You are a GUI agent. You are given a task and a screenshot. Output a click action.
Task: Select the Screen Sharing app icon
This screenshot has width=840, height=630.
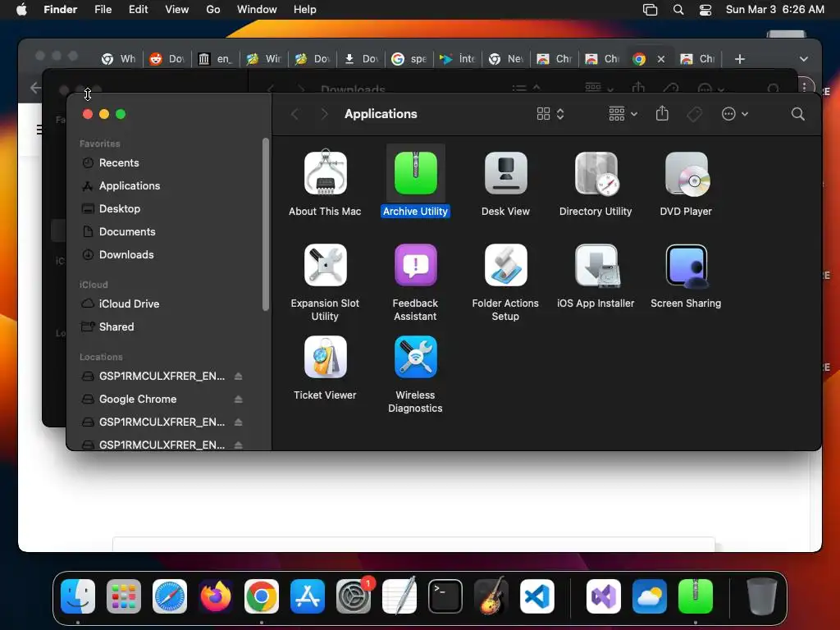point(687,265)
